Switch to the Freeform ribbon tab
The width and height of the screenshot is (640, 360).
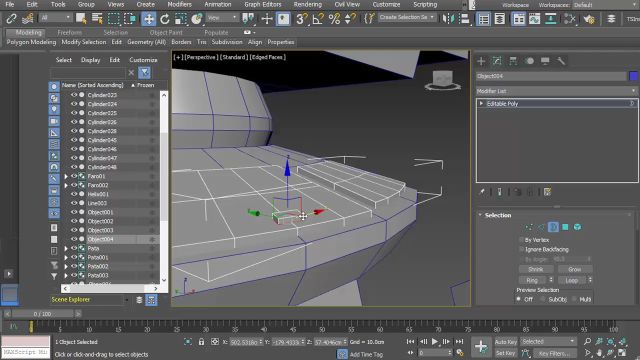pyautogui.click(x=69, y=32)
